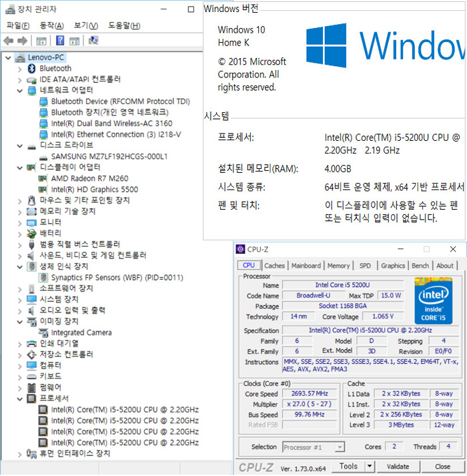Click the Device Manager title bar icon

coord(10,9)
